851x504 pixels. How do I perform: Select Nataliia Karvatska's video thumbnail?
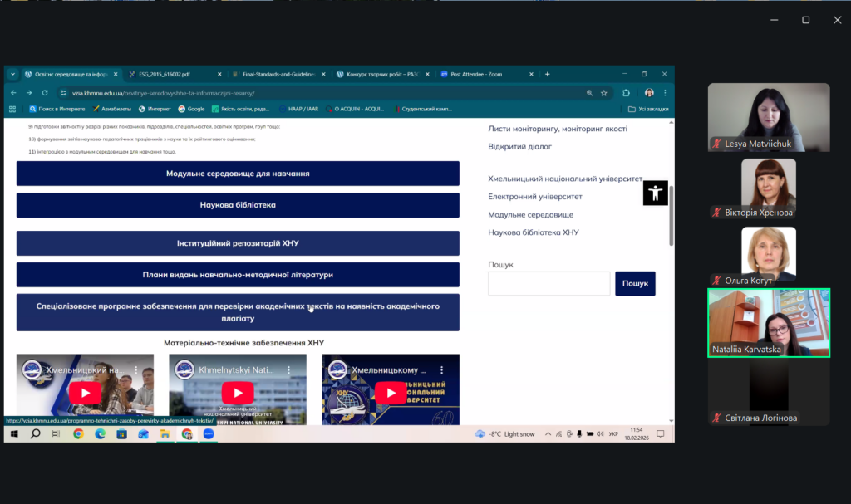(768, 322)
